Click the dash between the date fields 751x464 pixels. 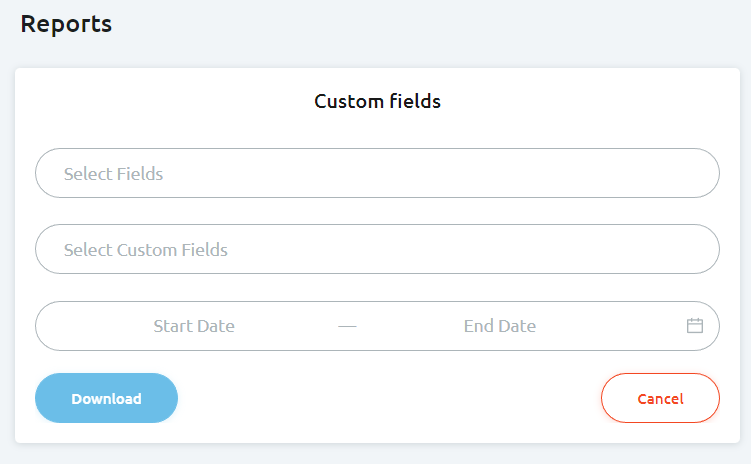(x=347, y=326)
